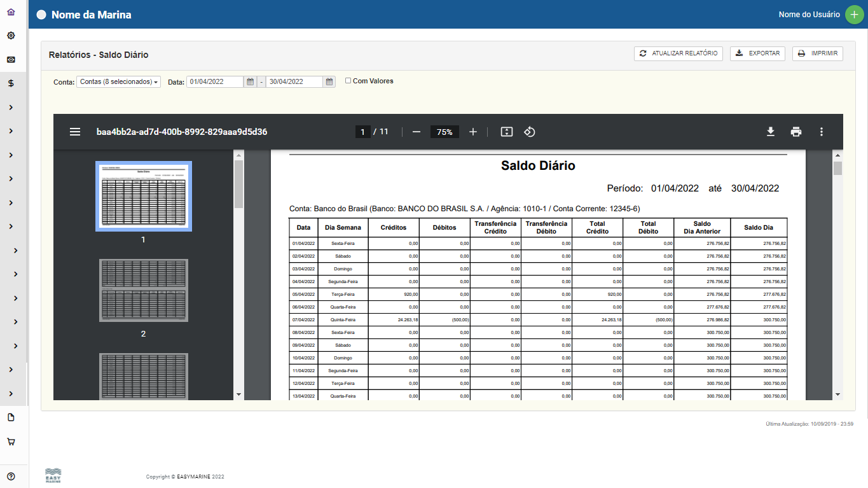The image size is (868, 488).
Task: Open the Contas selection dropdown
Action: coord(118,82)
